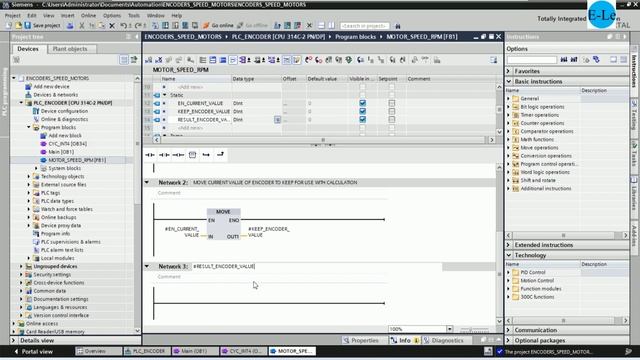This screenshot has width=640, height=360.
Task: Click the Delete X icon in main toolbar
Action: [x=112, y=26]
